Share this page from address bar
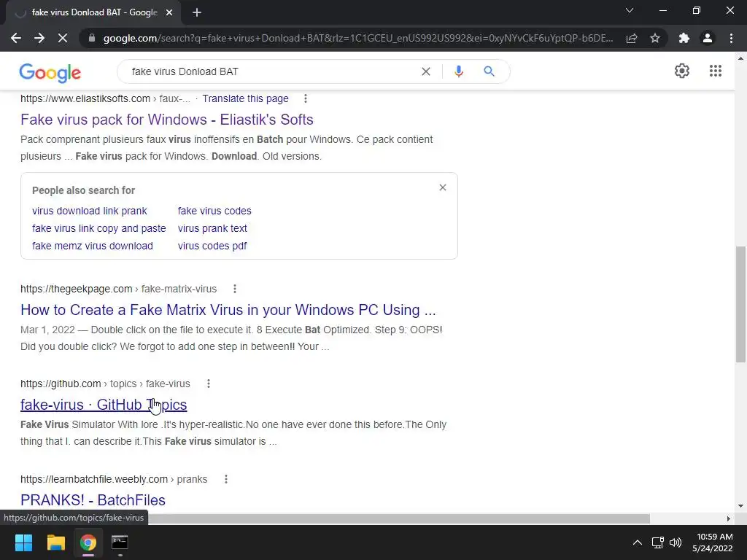This screenshot has width=747, height=560. point(632,38)
